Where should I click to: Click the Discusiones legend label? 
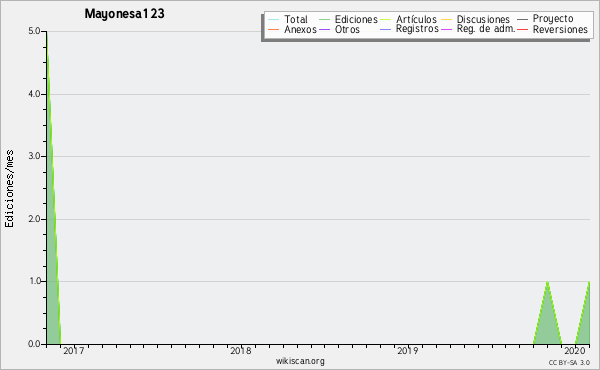483,19
